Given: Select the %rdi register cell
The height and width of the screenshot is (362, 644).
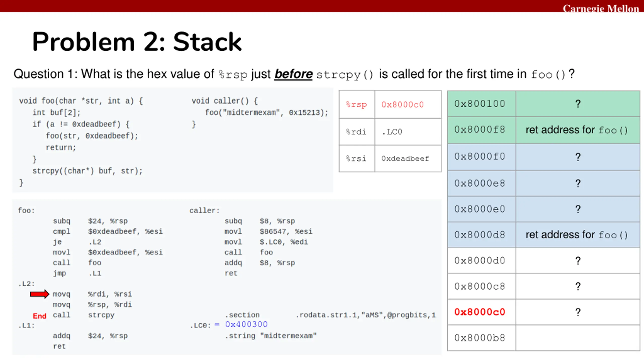Looking at the screenshot, I should [357, 131].
